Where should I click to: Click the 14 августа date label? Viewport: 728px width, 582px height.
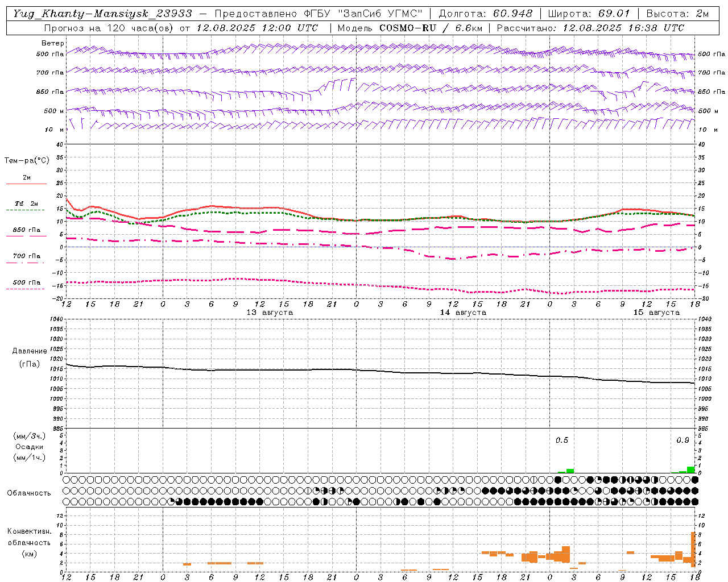[463, 313]
